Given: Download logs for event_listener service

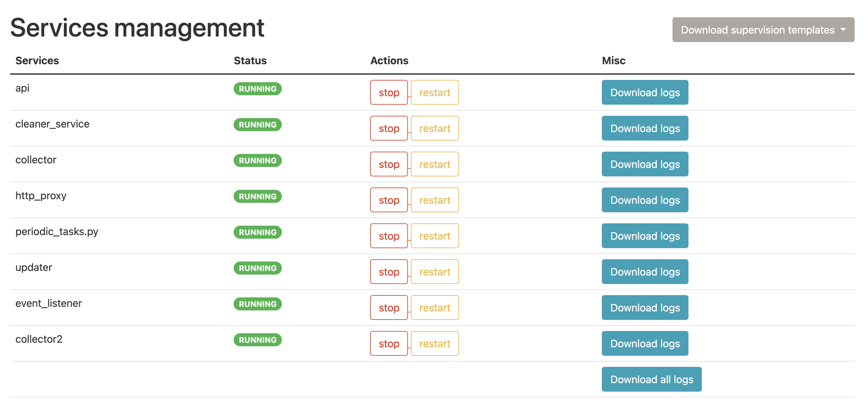Looking at the screenshot, I should point(644,307).
